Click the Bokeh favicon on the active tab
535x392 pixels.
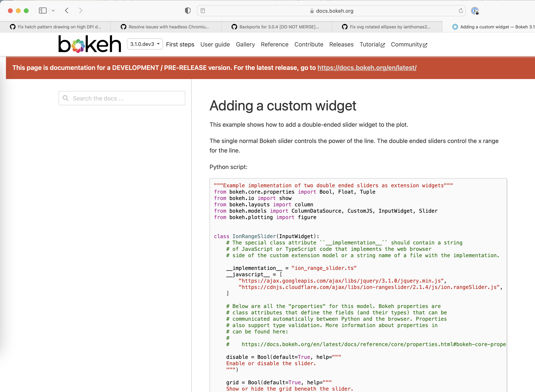tap(455, 27)
